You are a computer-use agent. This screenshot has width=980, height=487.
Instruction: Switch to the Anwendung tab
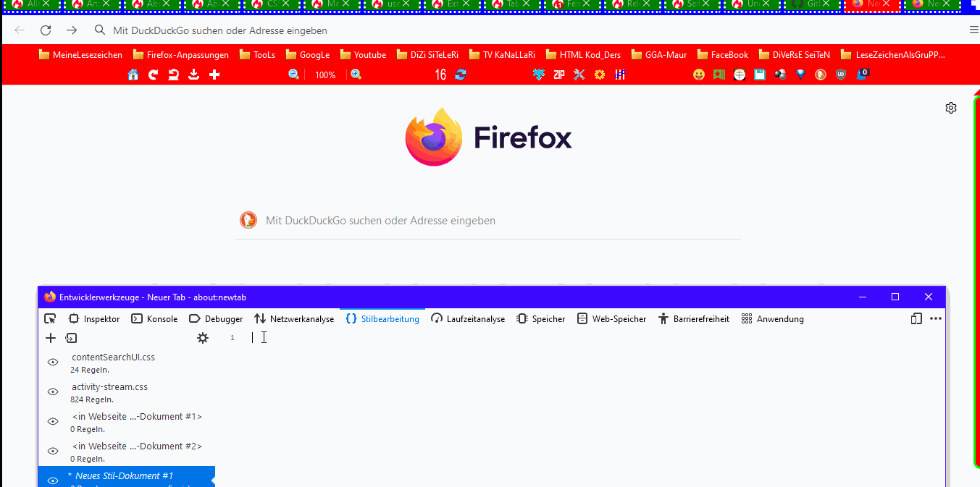773,318
